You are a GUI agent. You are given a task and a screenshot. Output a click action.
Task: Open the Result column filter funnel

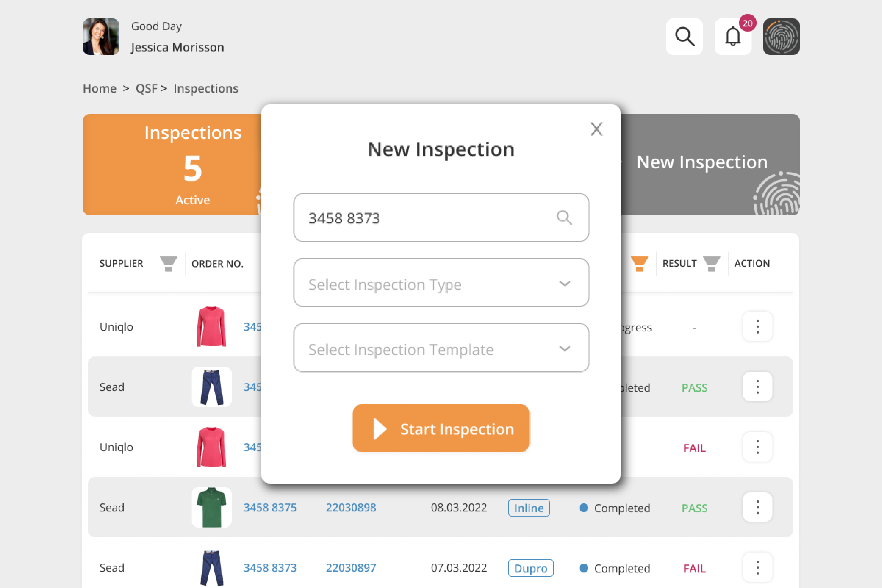click(x=711, y=263)
